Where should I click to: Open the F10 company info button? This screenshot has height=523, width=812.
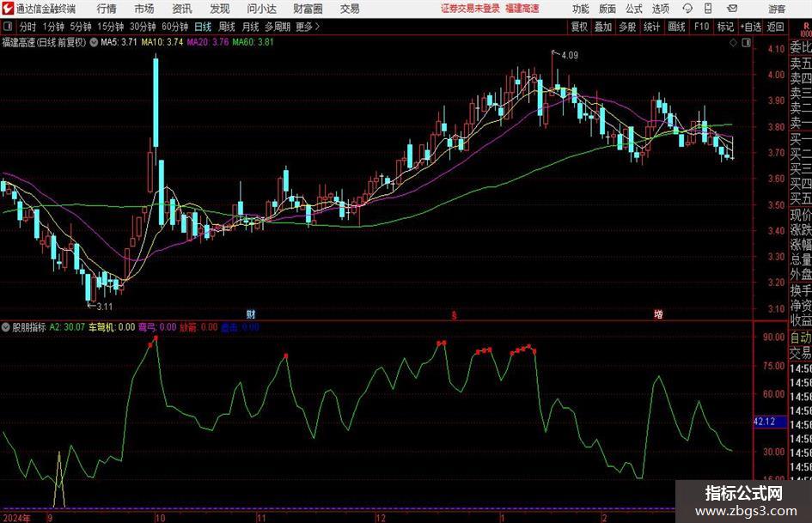701,27
